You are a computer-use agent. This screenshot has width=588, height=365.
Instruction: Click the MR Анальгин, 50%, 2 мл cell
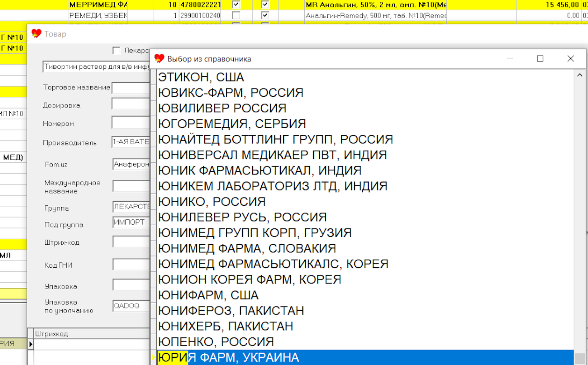[375, 5]
